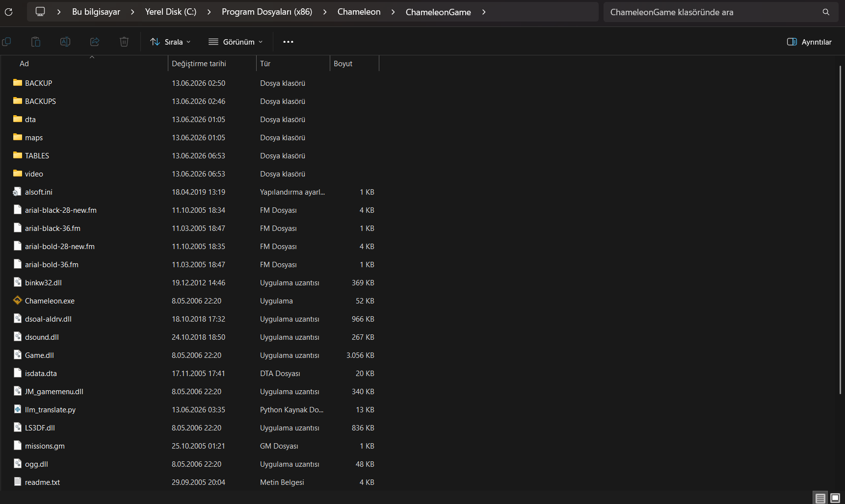Expand chevron after Yerel Disk (C:)
This screenshot has width=845, height=504.
pos(209,12)
